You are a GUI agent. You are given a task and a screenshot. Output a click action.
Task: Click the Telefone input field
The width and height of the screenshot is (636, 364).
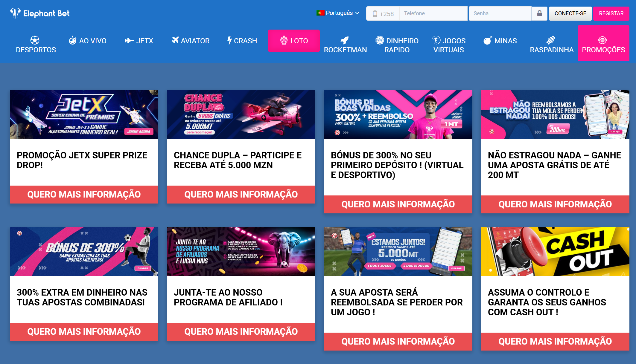[x=433, y=13]
